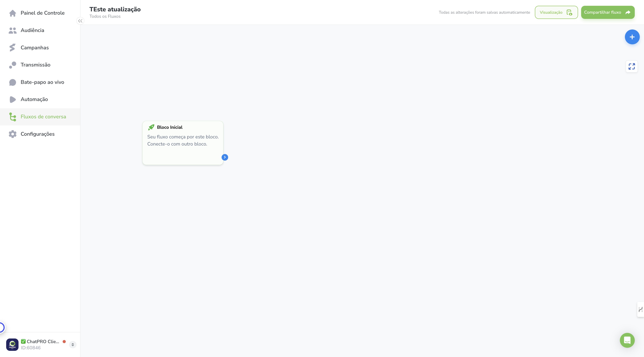
Task: Click the Fluxos de conversa branch icon
Action: (13, 117)
